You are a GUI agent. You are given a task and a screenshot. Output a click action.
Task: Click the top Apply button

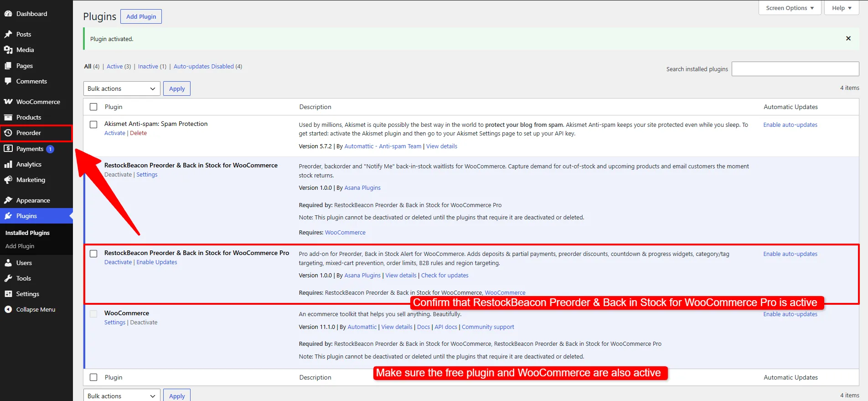point(177,89)
